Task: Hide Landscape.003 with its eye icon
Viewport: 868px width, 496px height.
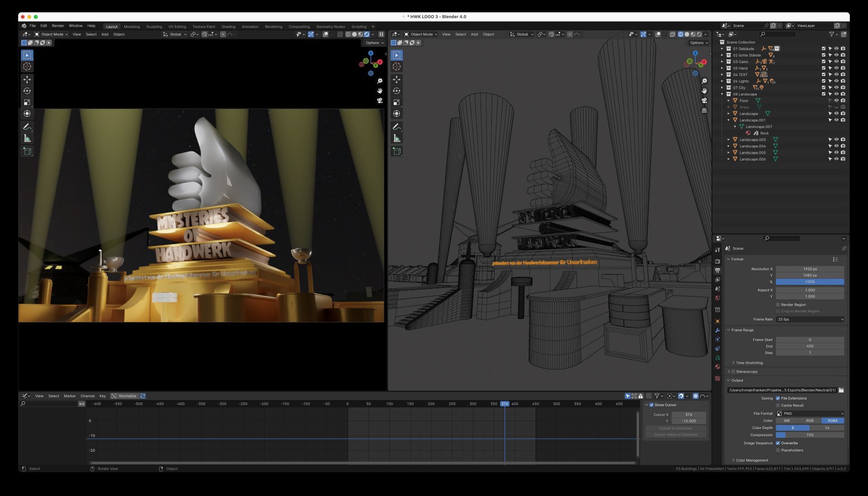Action: tap(836, 140)
